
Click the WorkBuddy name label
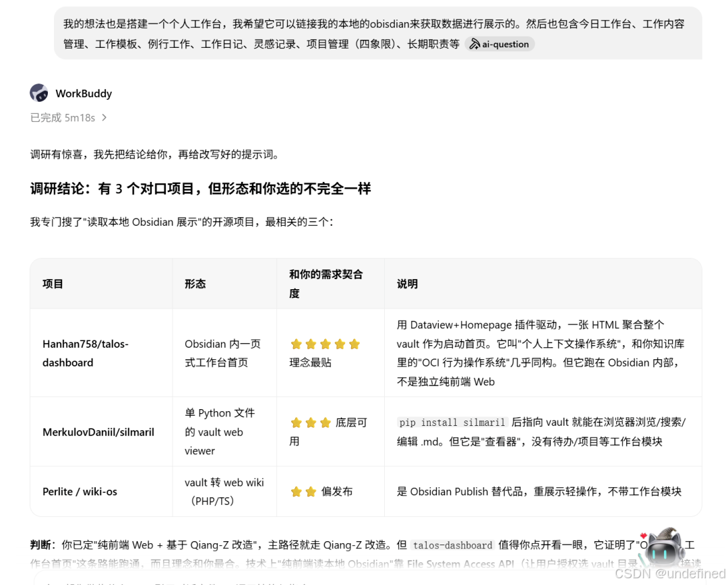coord(84,93)
